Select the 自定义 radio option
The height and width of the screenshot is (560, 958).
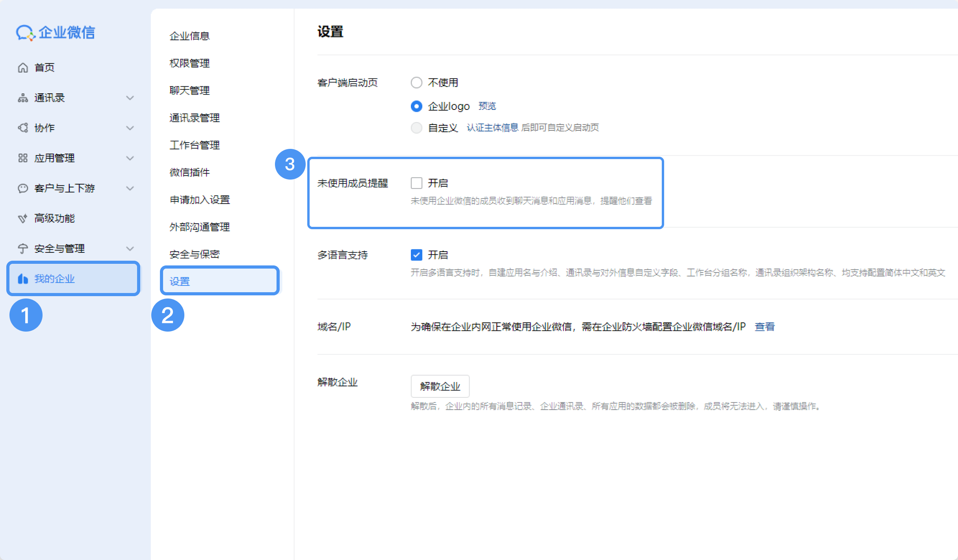click(x=416, y=128)
